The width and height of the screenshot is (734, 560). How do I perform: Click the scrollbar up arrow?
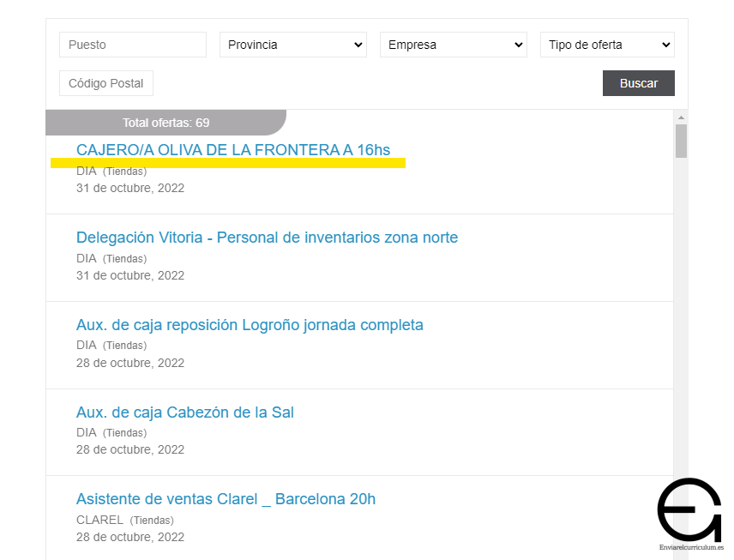coord(681,117)
